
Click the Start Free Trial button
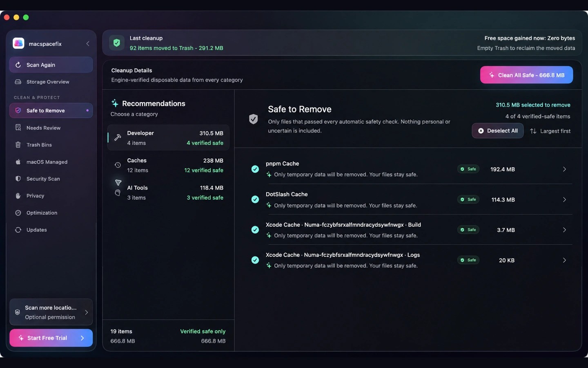(51, 338)
